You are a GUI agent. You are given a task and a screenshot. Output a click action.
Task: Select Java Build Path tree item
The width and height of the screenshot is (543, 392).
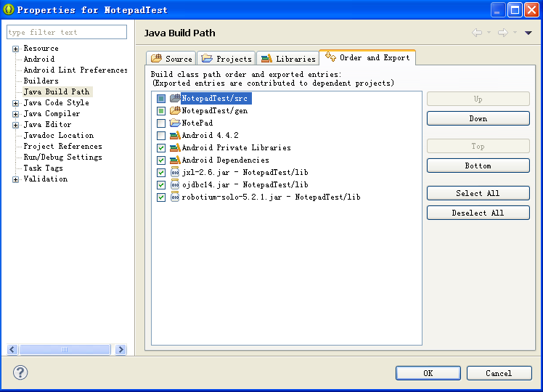(57, 91)
